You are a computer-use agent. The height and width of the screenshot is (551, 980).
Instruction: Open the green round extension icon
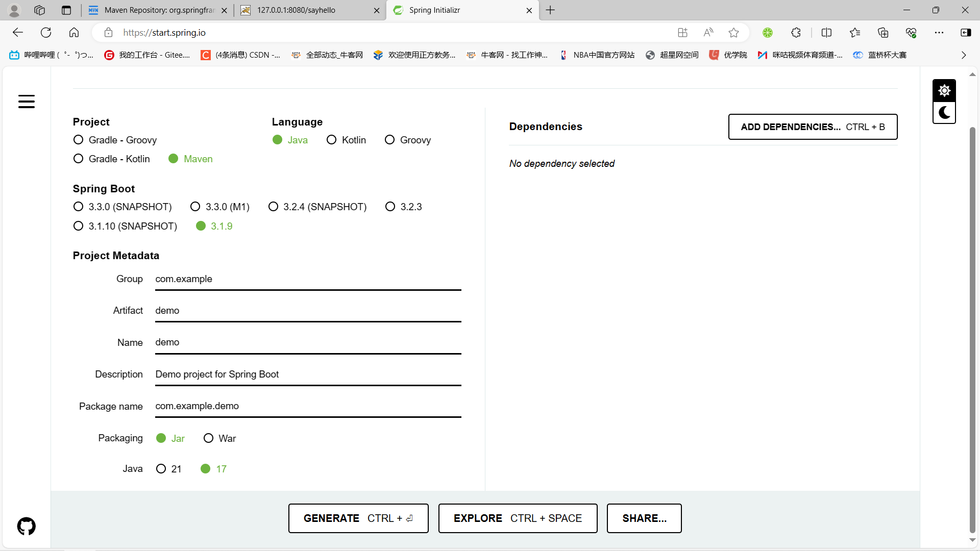768,33
